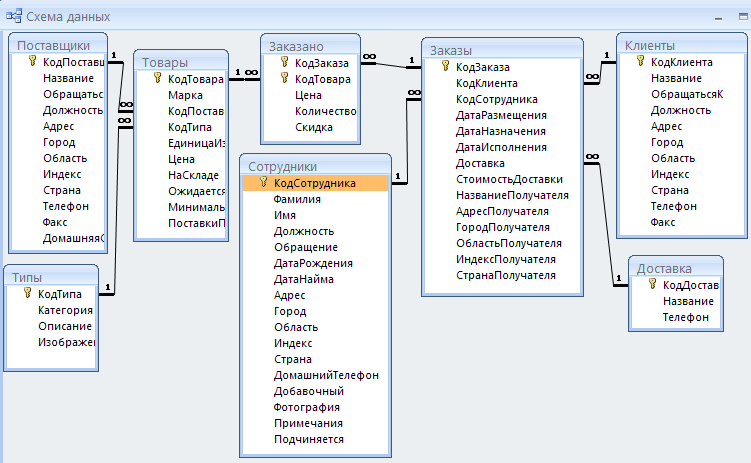Pick the ДатаРазмещения field in Заказы

pos(501,115)
